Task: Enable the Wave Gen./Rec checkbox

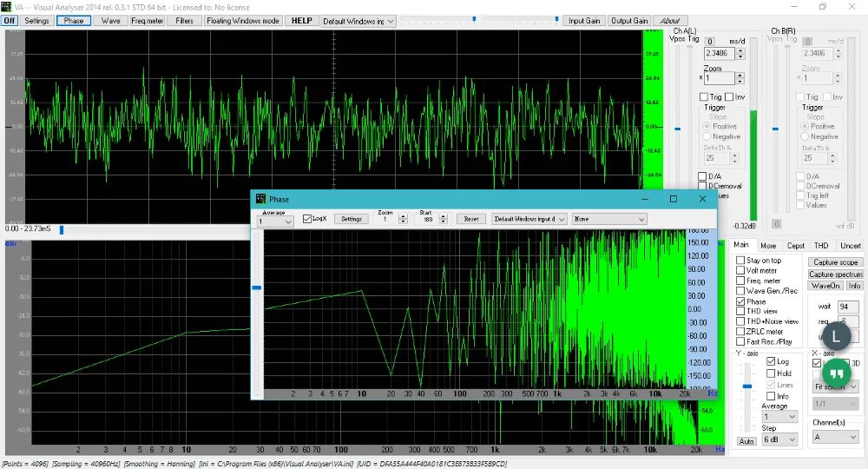Action: pyautogui.click(x=740, y=291)
